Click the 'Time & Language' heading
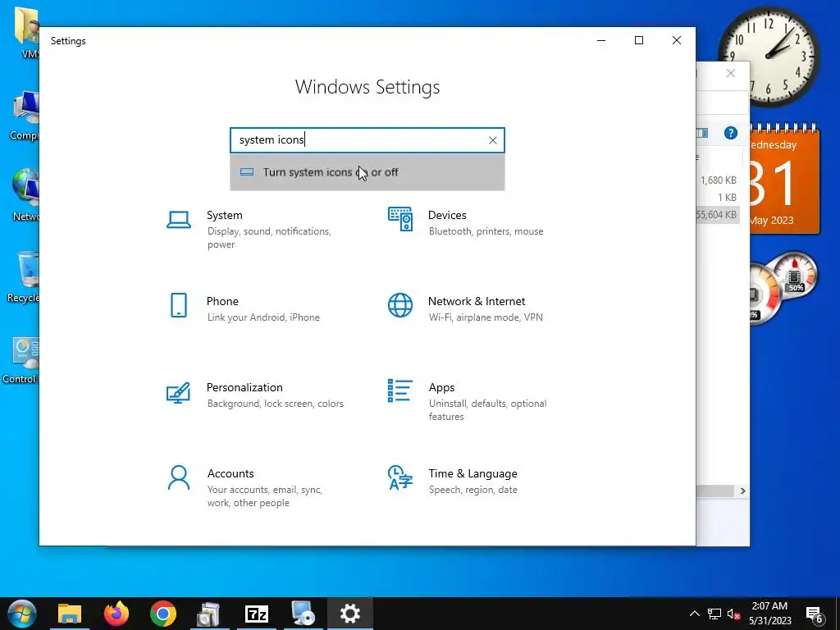Image resolution: width=840 pixels, height=630 pixels. [x=472, y=474]
